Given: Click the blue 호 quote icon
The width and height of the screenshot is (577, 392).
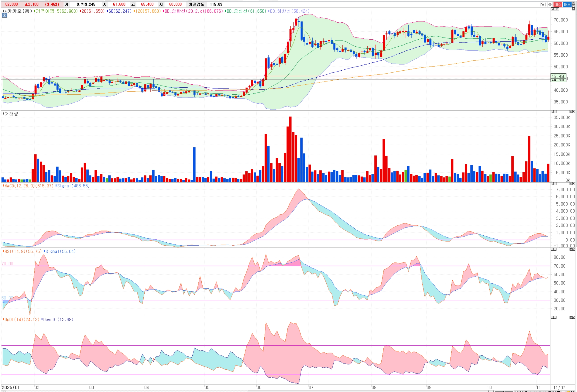Looking at the screenshot, I should click(x=4, y=15).
